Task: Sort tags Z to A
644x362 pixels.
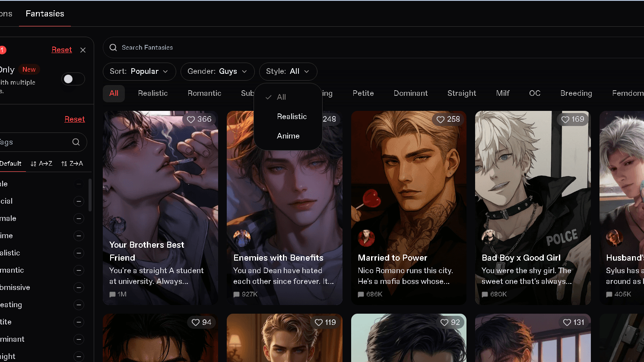Action: pos(72,164)
